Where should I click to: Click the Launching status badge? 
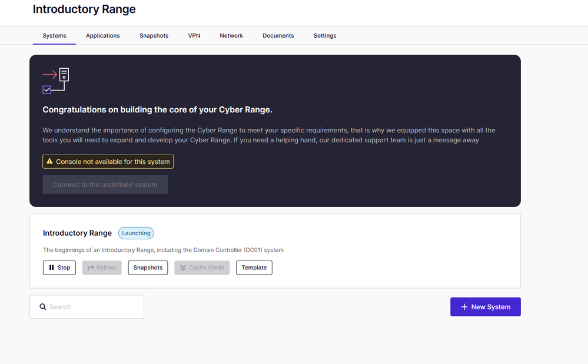coord(136,233)
